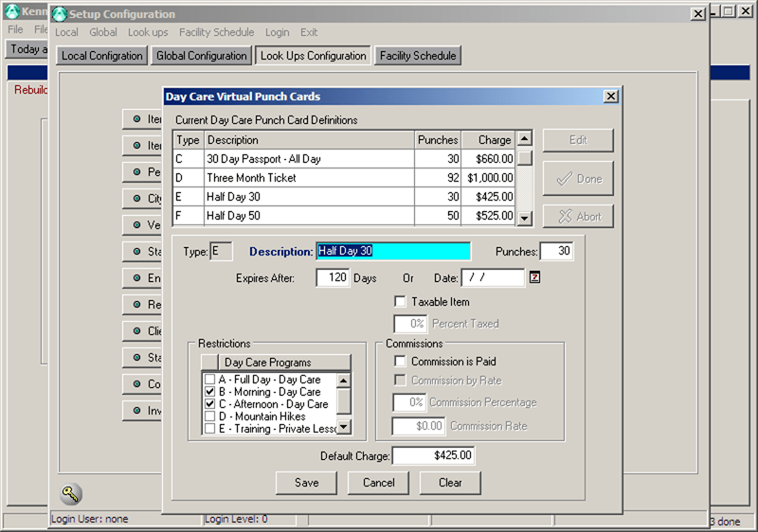Switch to Global Configuration tab

202,56
